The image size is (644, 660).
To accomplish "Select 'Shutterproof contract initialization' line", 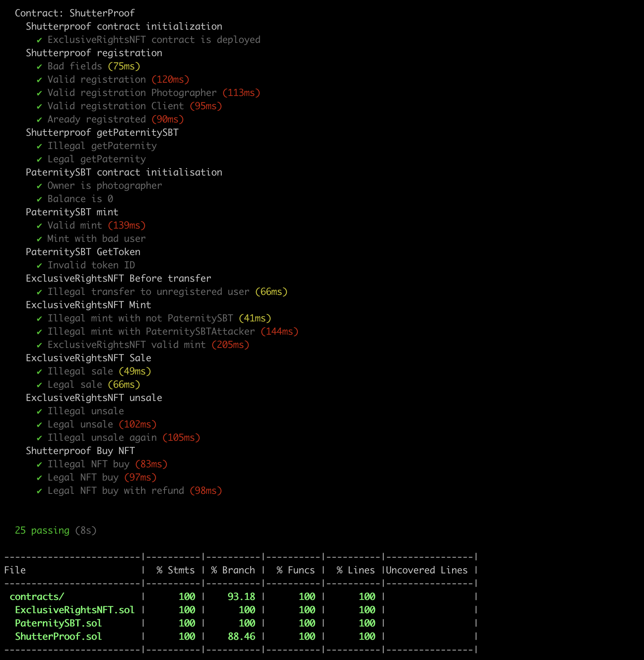I will click(124, 27).
